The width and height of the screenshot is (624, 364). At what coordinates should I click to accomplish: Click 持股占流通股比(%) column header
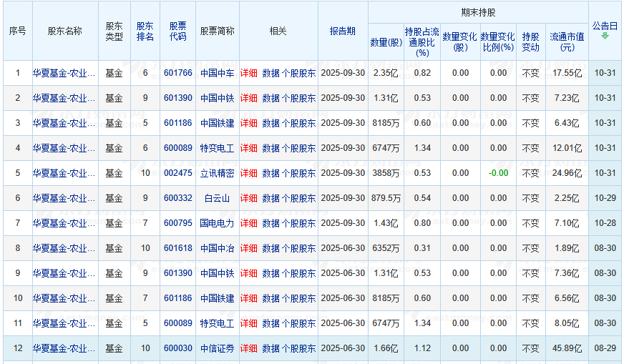coord(421,42)
